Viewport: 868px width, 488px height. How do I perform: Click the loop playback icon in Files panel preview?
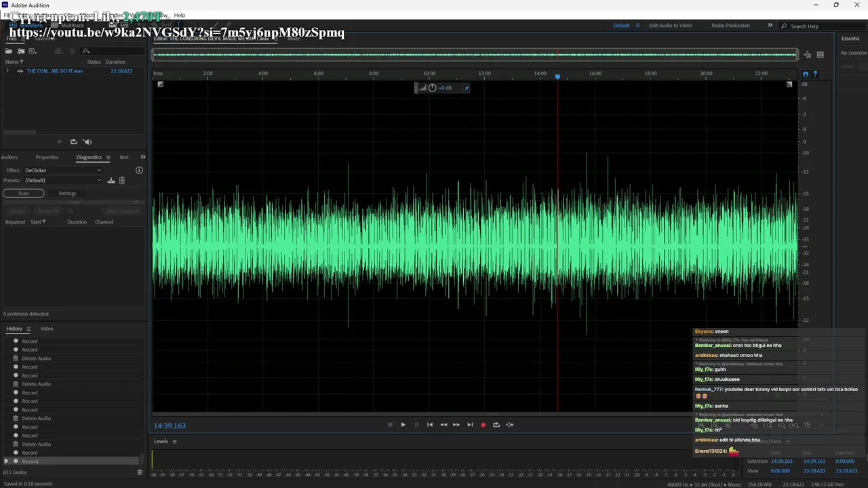click(73, 142)
